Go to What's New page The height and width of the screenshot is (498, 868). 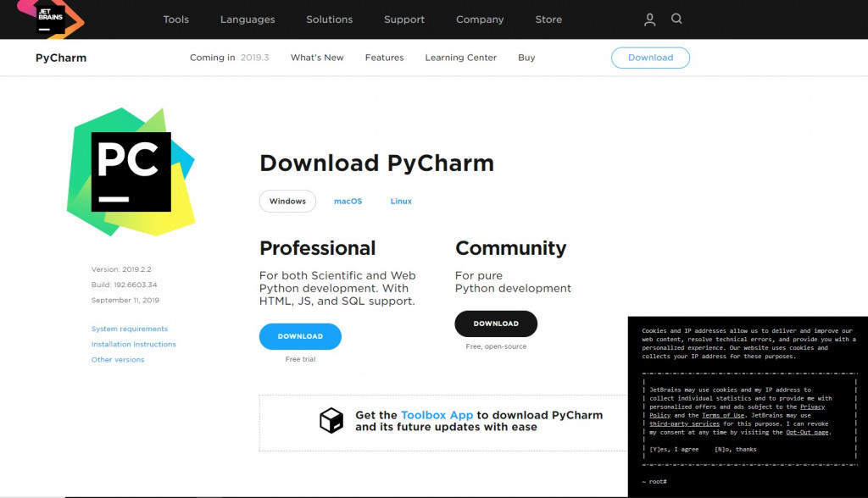pos(317,58)
